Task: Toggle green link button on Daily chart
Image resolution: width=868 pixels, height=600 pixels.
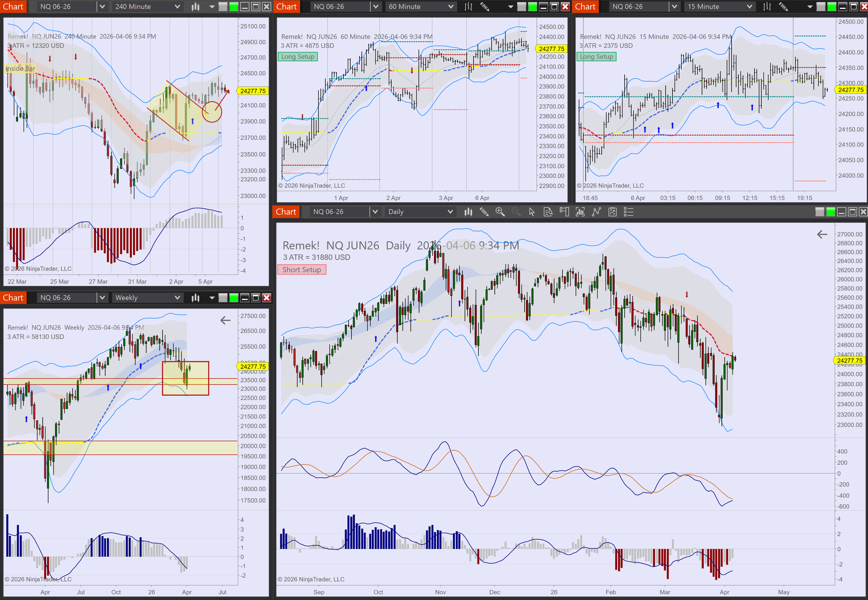Action: (831, 212)
